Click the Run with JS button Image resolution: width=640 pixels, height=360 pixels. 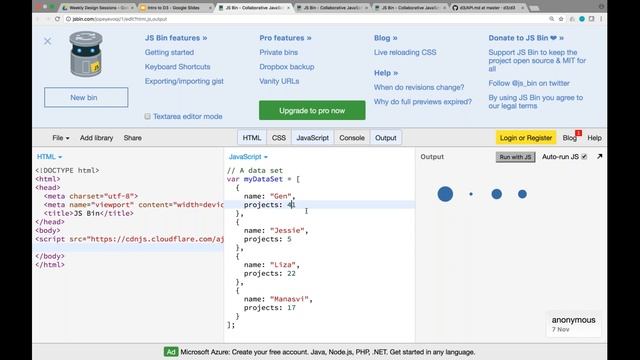pyautogui.click(x=516, y=157)
